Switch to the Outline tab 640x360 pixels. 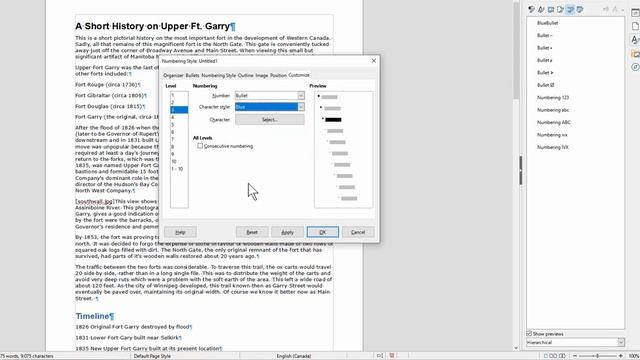point(245,76)
